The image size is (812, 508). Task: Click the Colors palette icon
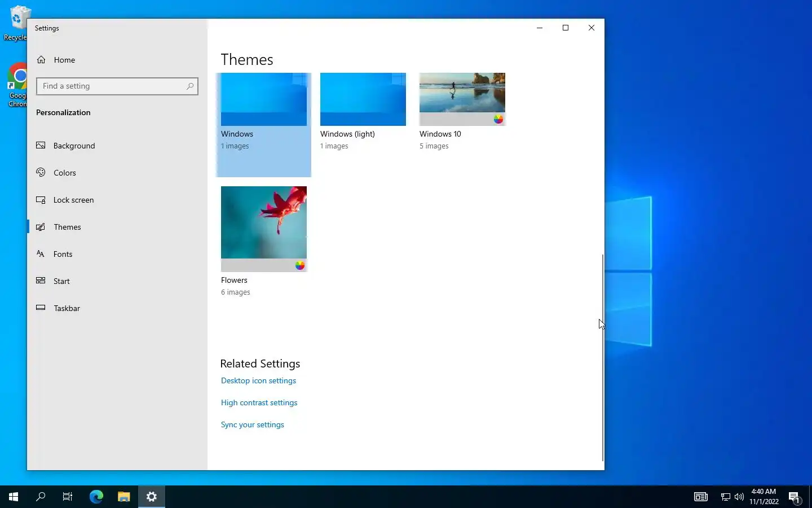point(41,173)
